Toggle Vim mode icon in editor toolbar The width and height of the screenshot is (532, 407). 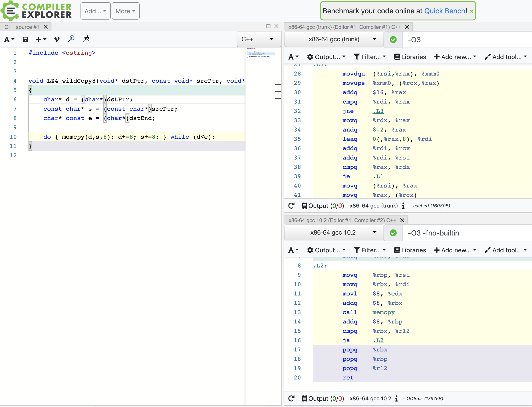click(x=57, y=39)
